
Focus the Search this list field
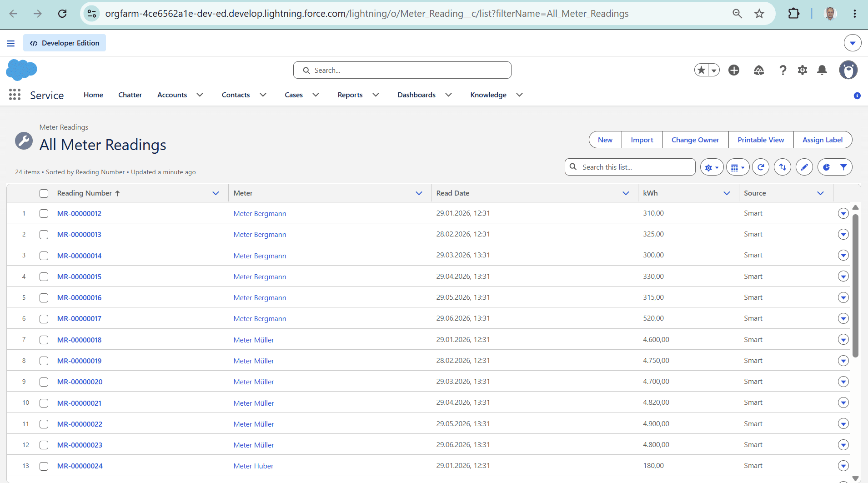coord(630,167)
